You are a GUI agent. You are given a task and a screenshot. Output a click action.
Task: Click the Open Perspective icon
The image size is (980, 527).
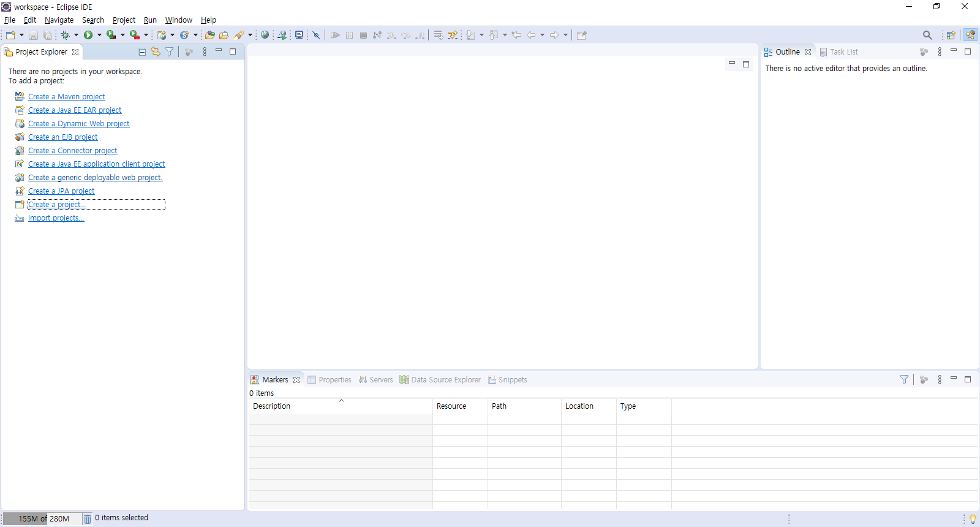coord(951,35)
